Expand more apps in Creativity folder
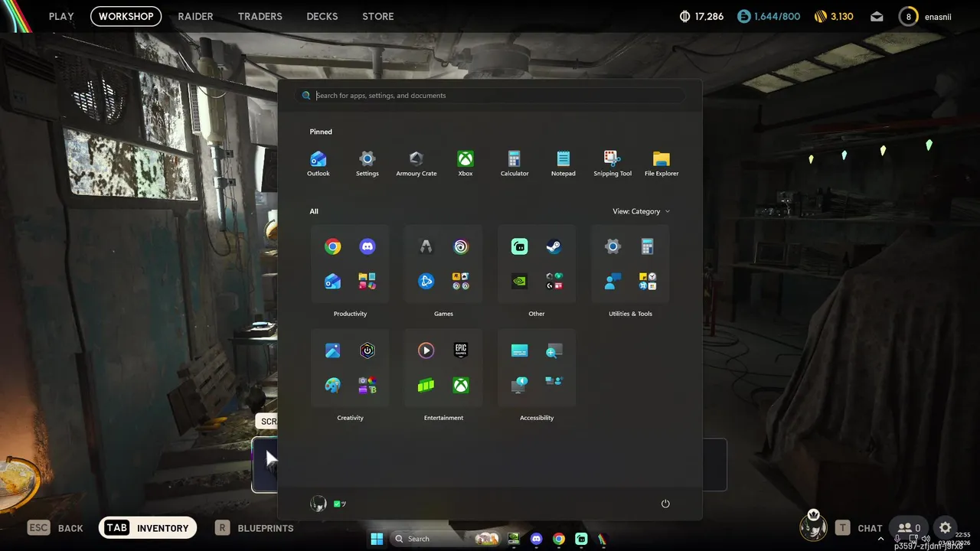 click(367, 386)
